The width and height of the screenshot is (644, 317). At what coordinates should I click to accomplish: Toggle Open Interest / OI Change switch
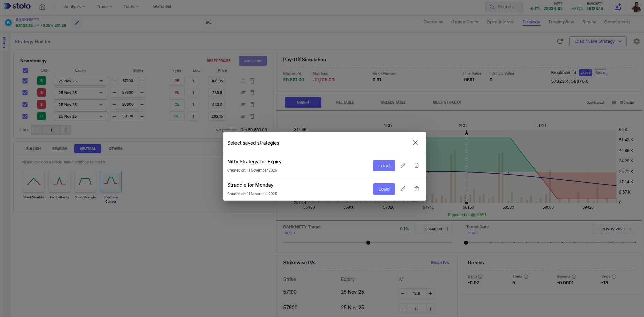(612, 103)
